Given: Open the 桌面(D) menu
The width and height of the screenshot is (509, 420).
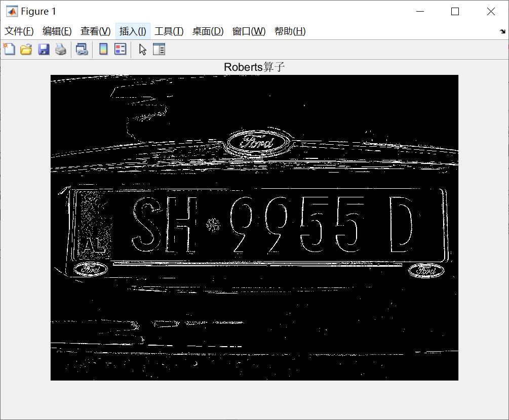Looking at the screenshot, I should click(x=208, y=31).
